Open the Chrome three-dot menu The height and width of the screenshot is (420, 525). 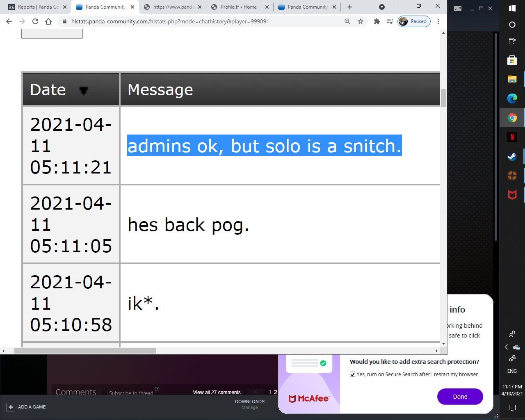(x=438, y=21)
